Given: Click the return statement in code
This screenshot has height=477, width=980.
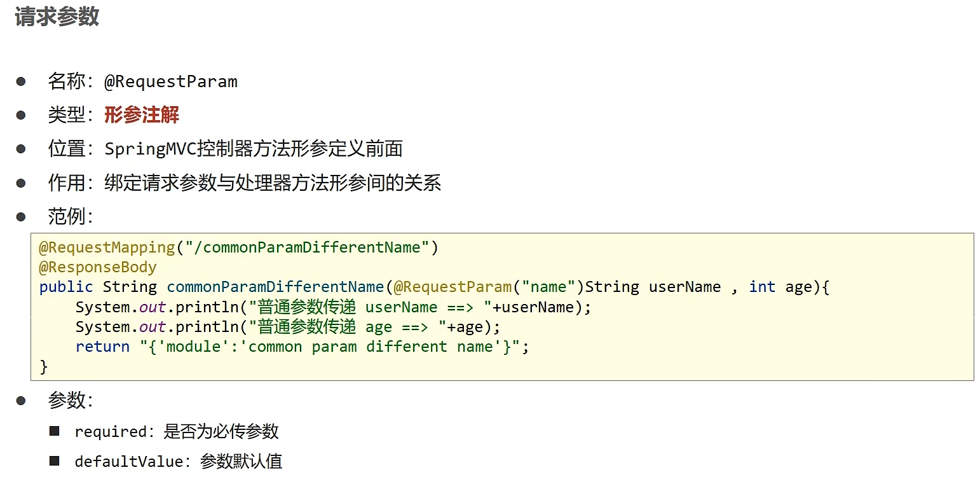Looking at the screenshot, I should [x=303, y=347].
